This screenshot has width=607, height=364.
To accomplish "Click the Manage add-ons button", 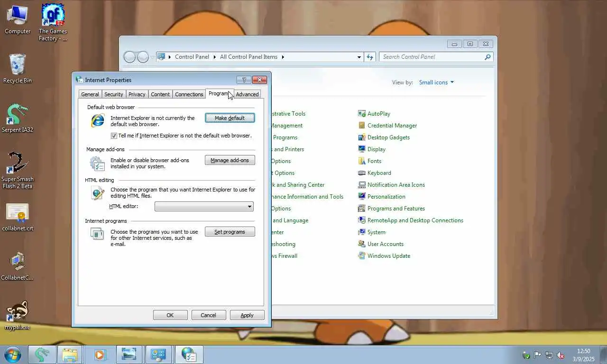I will [230, 160].
